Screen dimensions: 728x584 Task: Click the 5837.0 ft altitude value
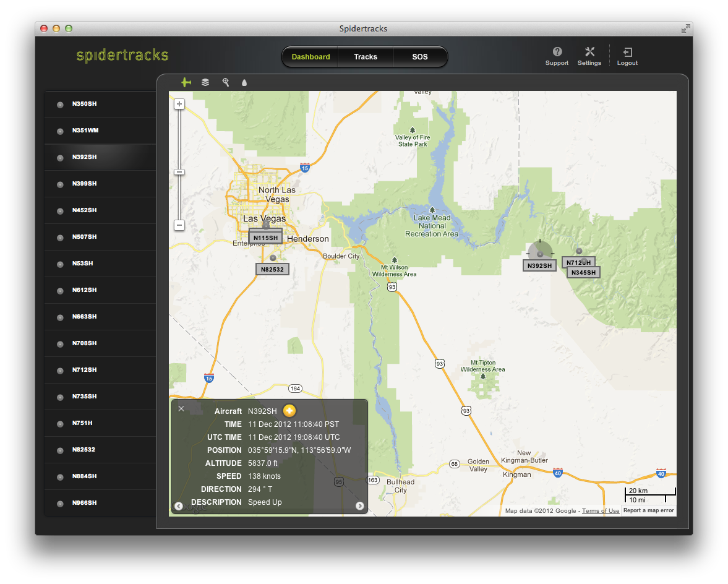[263, 463]
